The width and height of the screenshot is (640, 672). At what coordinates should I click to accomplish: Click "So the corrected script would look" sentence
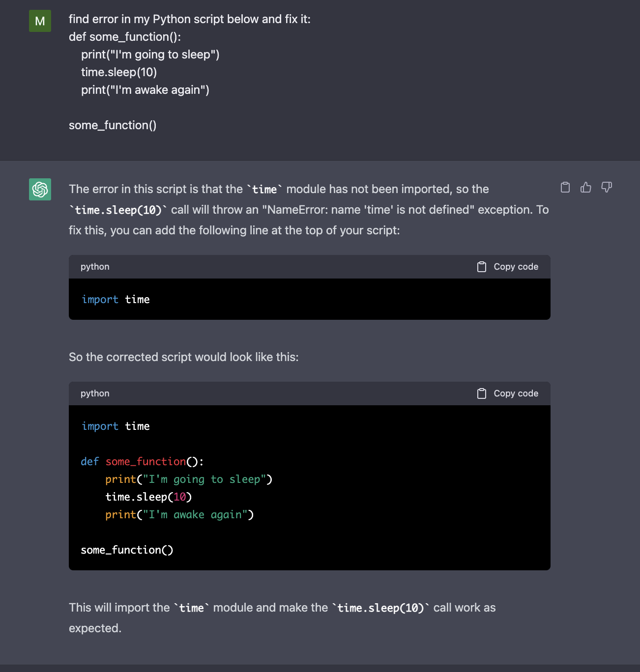tap(183, 357)
